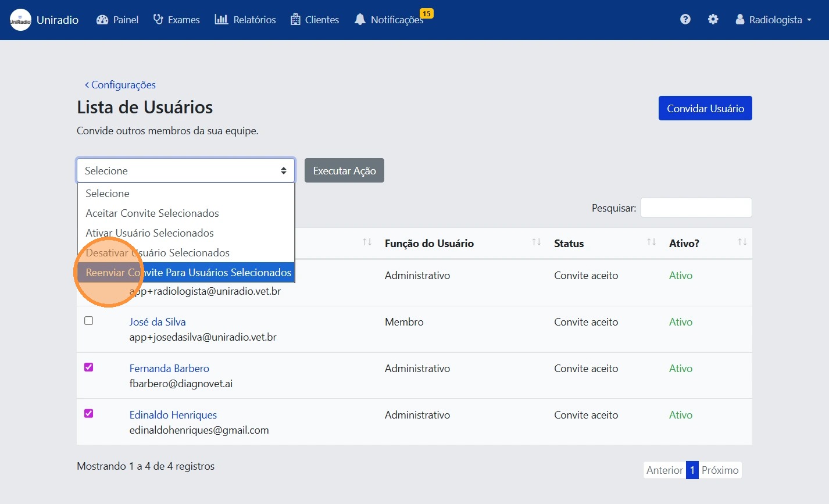Image resolution: width=829 pixels, height=504 pixels.
Task: Collapse the Selecione action dropdown
Action: (x=185, y=171)
